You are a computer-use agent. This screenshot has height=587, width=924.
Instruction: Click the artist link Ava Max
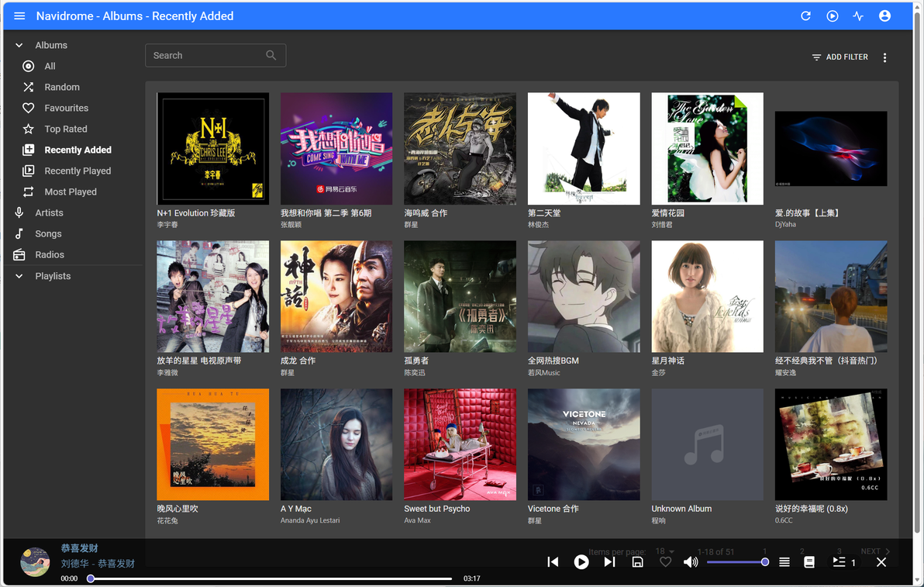point(417,520)
